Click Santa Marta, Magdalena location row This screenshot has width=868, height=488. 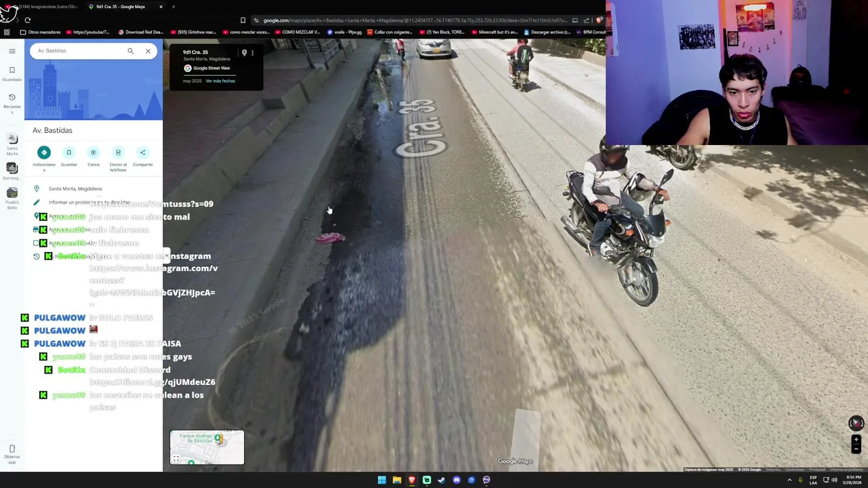coord(94,188)
